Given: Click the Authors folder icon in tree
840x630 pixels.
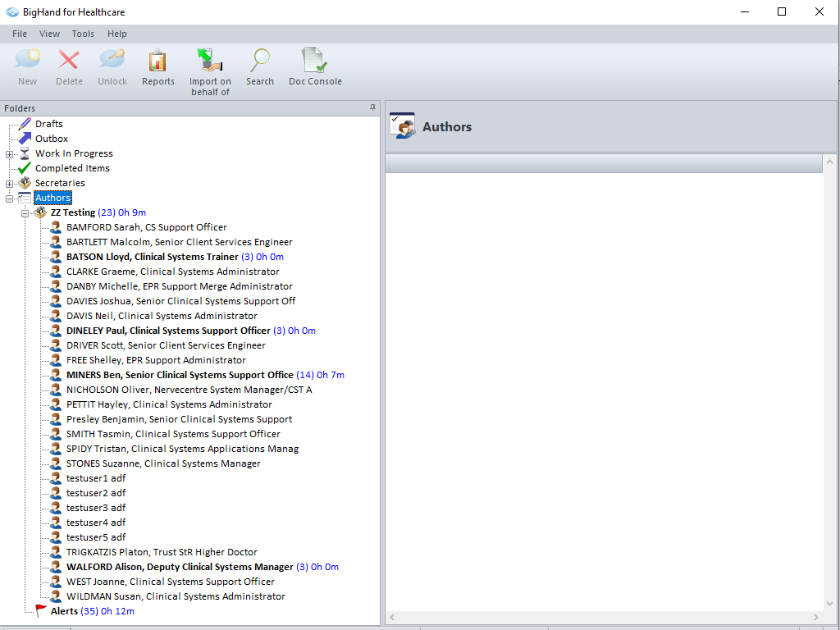Looking at the screenshot, I should (25, 198).
